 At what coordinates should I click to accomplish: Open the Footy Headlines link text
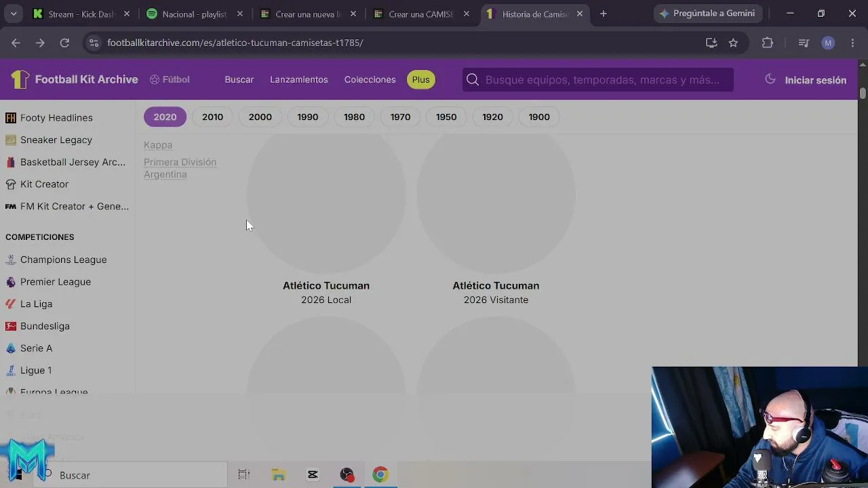56,118
